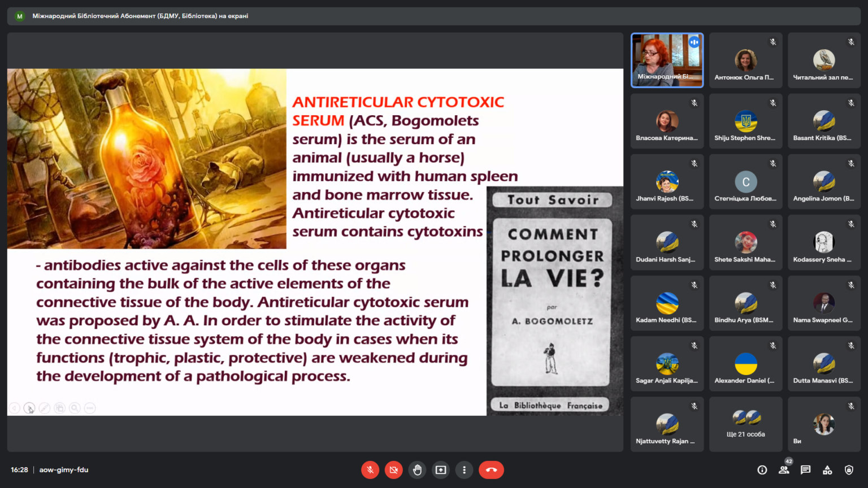Select Власова Катерина participant tile
The width and height of the screenshot is (868, 488).
click(x=667, y=121)
